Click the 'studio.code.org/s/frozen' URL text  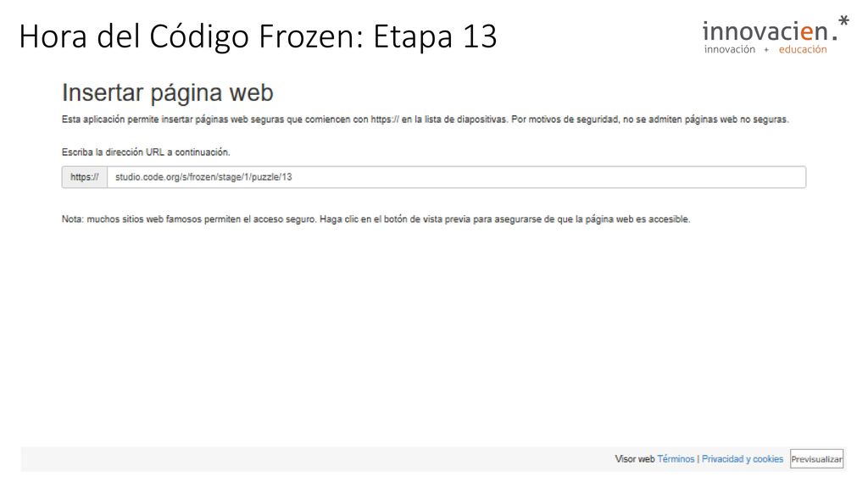point(203,177)
